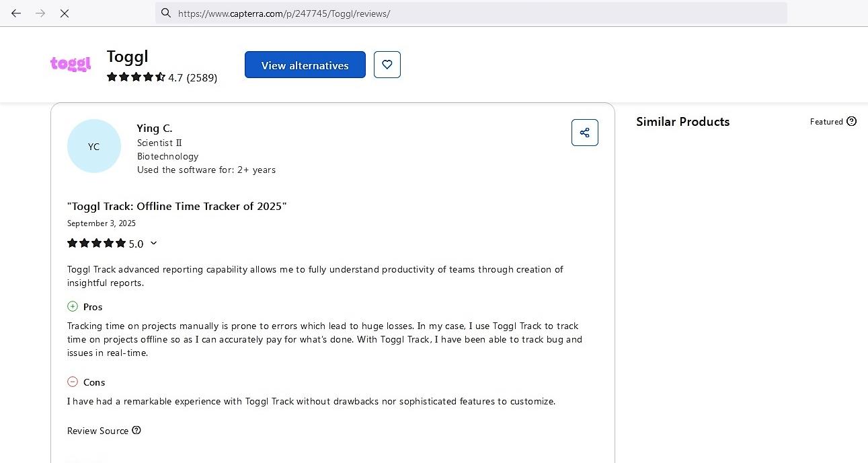868x463 pixels.
Task: Click the advanced reporting capability summary paragraph
Action: [x=315, y=276]
